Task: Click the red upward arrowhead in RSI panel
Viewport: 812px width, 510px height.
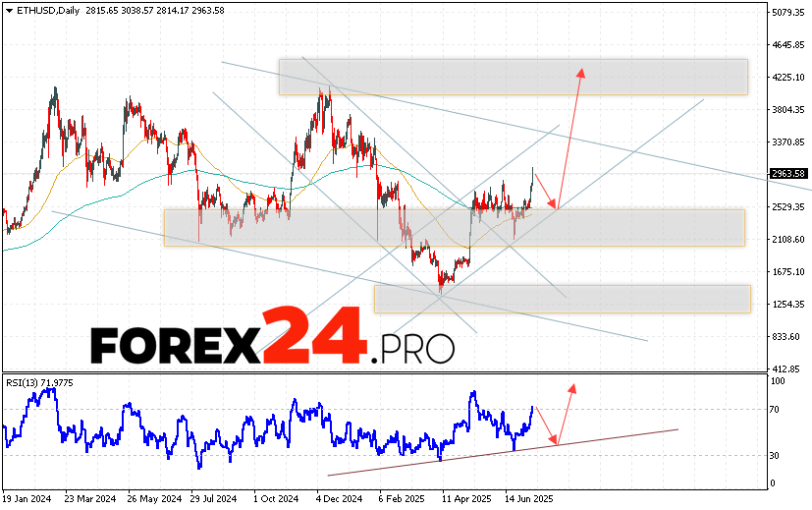Action: (x=571, y=387)
